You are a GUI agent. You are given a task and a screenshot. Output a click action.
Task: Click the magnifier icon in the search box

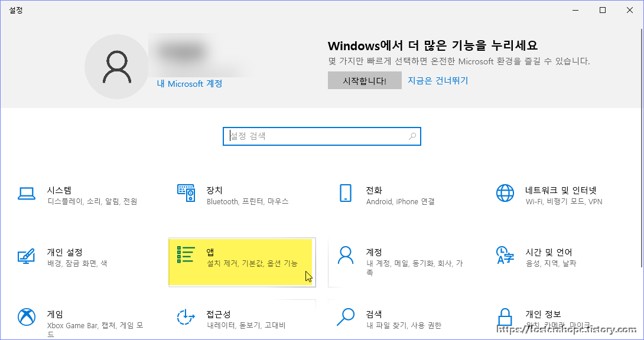click(x=412, y=136)
